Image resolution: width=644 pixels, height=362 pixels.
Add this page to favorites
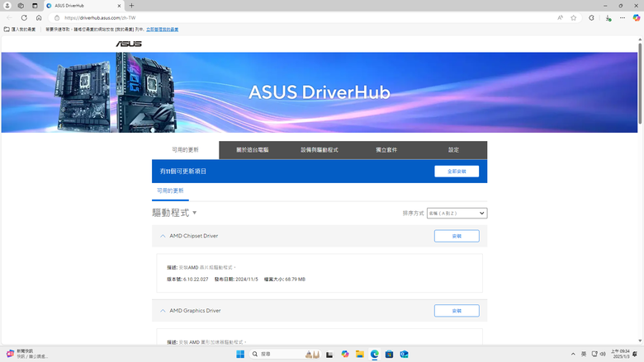tap(573, 17)
